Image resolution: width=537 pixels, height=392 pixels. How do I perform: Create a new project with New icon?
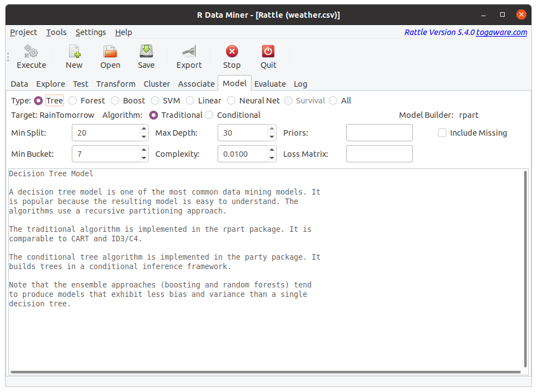pyautogui.click(x=74, y=51)
